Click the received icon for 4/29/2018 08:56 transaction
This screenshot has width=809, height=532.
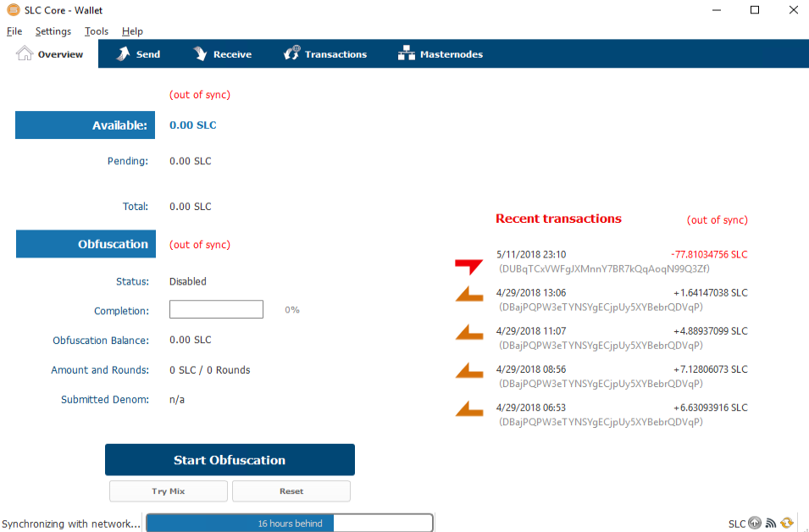469,370
